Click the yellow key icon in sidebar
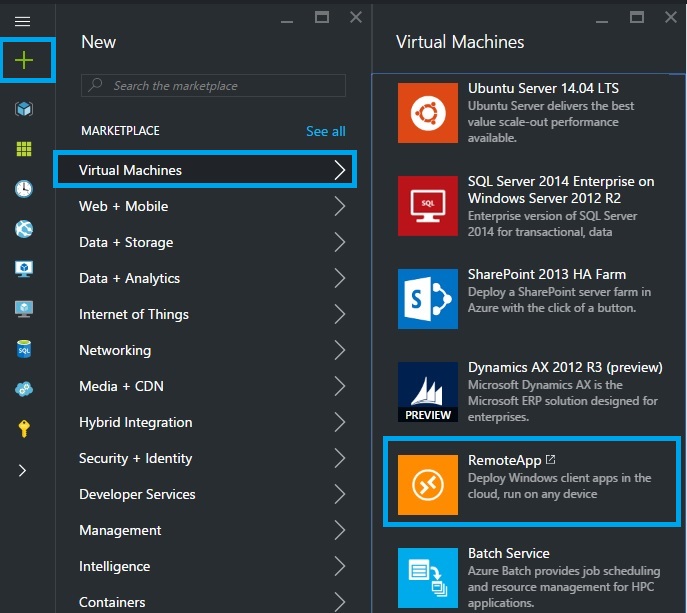 (23, 428)
